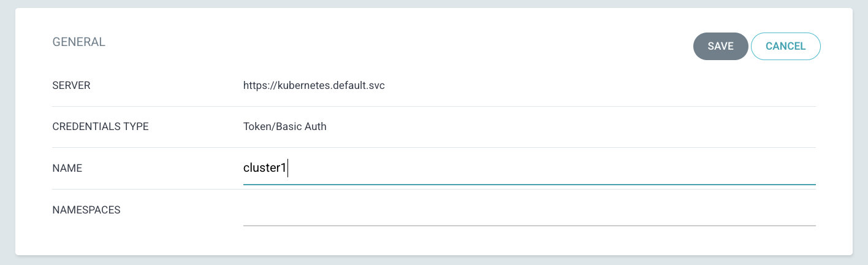Click the SAVE button
This screenshot has height=265, width=868.
pos(720,46)
